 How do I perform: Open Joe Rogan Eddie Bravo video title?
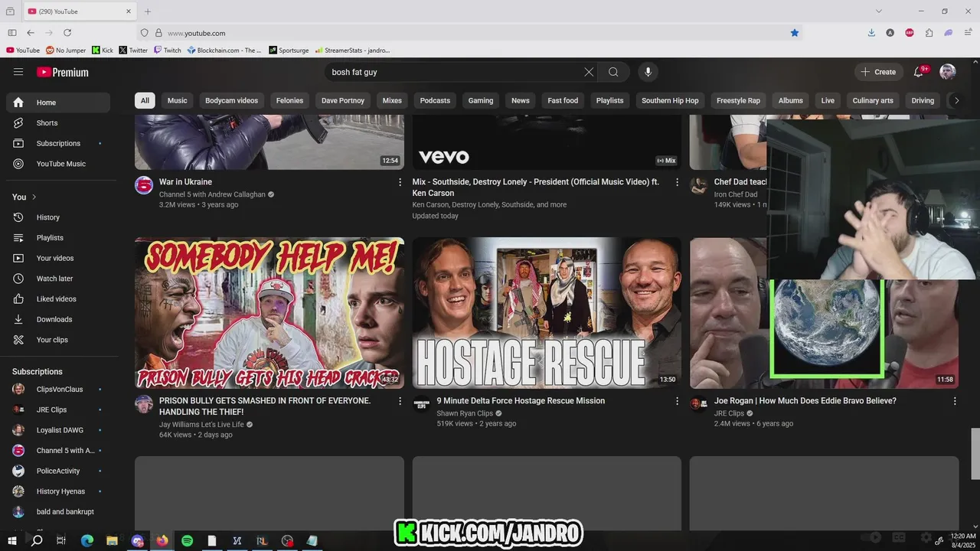805,401
